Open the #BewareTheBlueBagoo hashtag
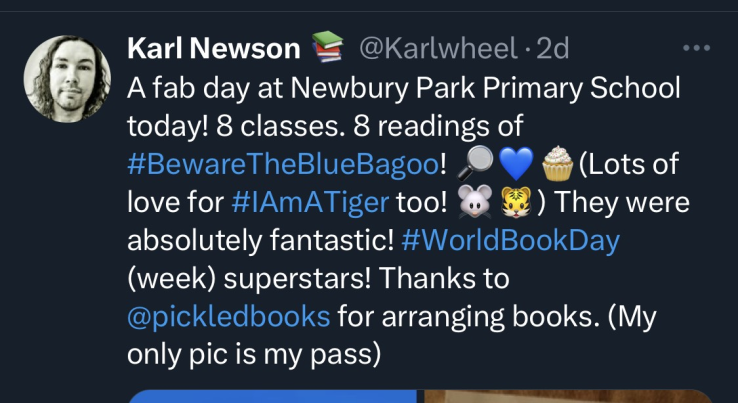 pyautogui.click(x=283, y=164)
